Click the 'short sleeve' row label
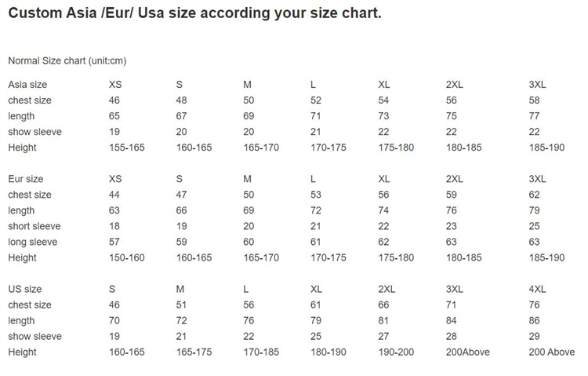588x376 pixels. 33,226
